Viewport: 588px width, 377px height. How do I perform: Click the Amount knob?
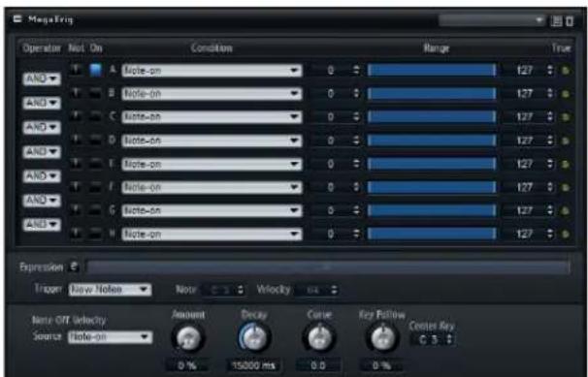click(188, 337)
